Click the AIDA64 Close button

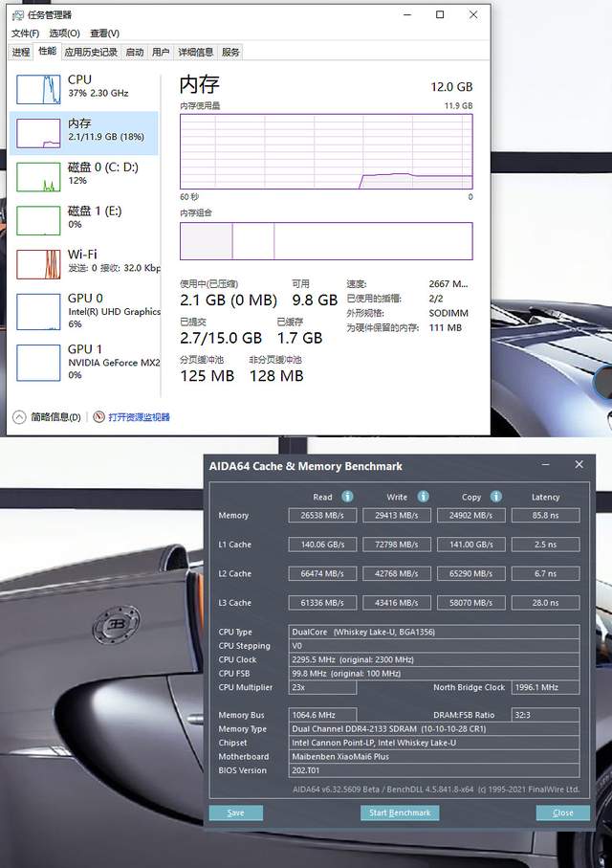(x=562, y=812)
